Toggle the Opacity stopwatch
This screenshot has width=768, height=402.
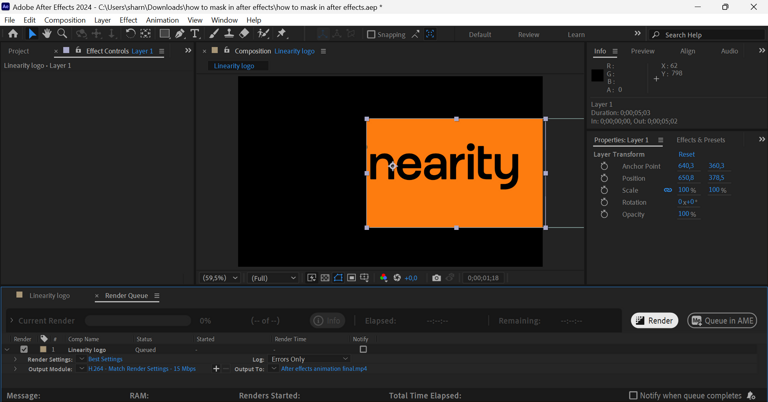pyautogui.click(x=604, y=214)
